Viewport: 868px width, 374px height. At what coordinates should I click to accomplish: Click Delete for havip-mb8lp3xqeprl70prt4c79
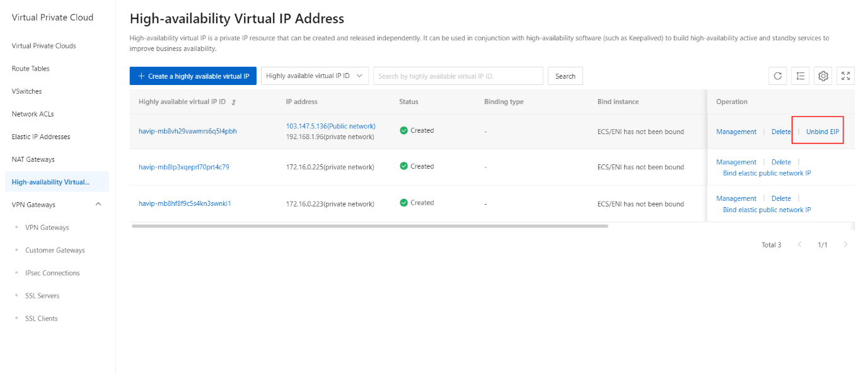point(781,162)
